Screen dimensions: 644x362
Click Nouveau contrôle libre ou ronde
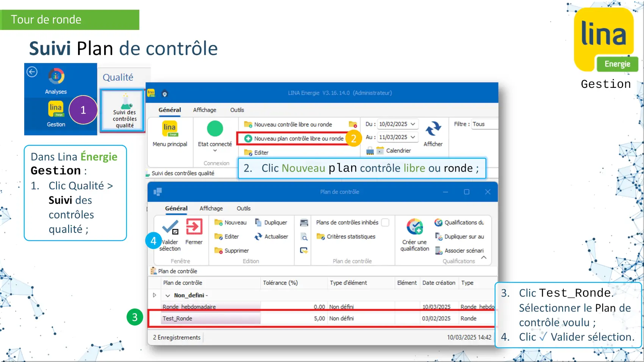[288, 124]
